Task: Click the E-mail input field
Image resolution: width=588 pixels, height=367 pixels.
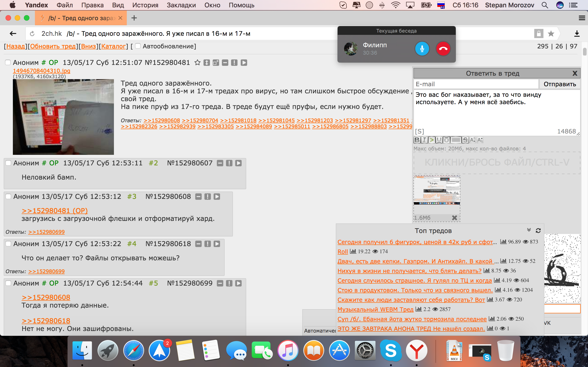Action: pos(476,84)
